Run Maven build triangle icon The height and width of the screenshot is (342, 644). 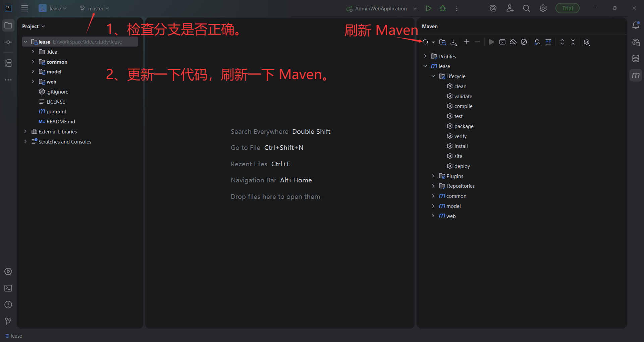pos(491,42)
